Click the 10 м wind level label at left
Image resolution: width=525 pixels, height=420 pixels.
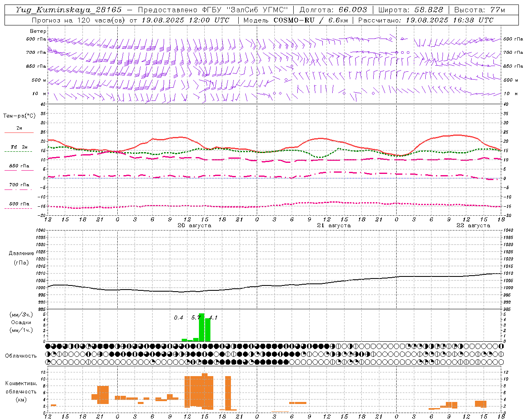click(39, 94)
